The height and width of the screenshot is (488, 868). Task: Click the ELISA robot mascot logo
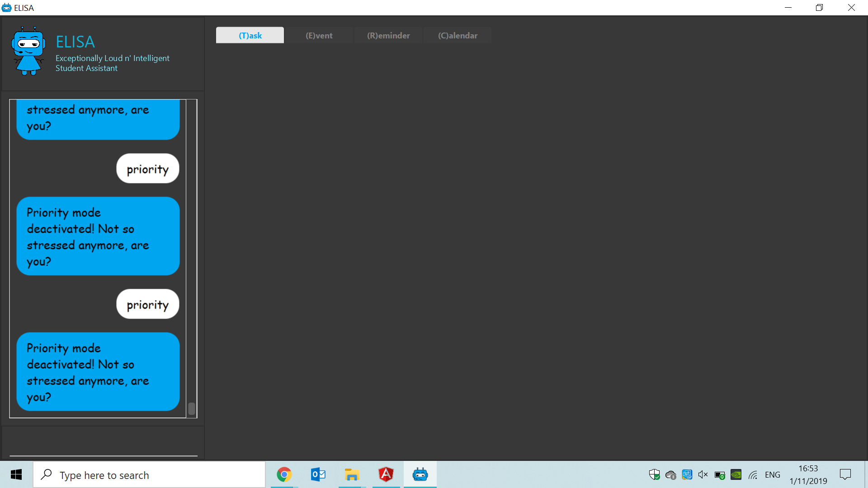[x=28, y=51]
